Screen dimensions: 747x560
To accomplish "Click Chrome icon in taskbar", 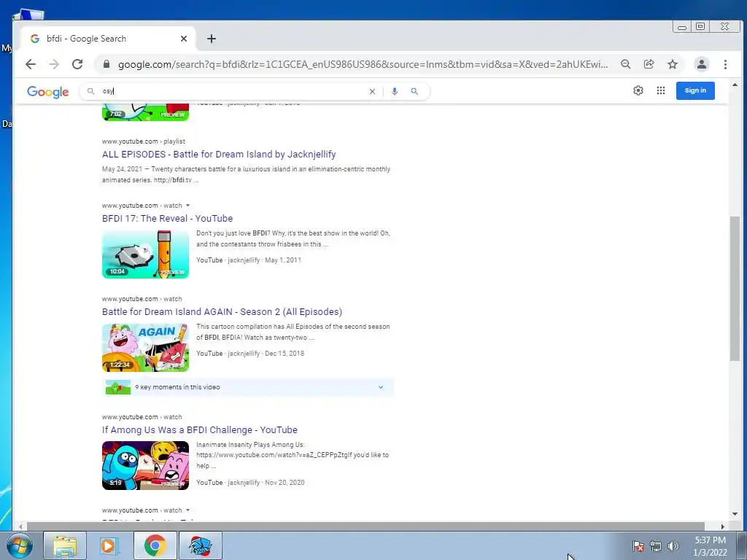I will point(155,545).
